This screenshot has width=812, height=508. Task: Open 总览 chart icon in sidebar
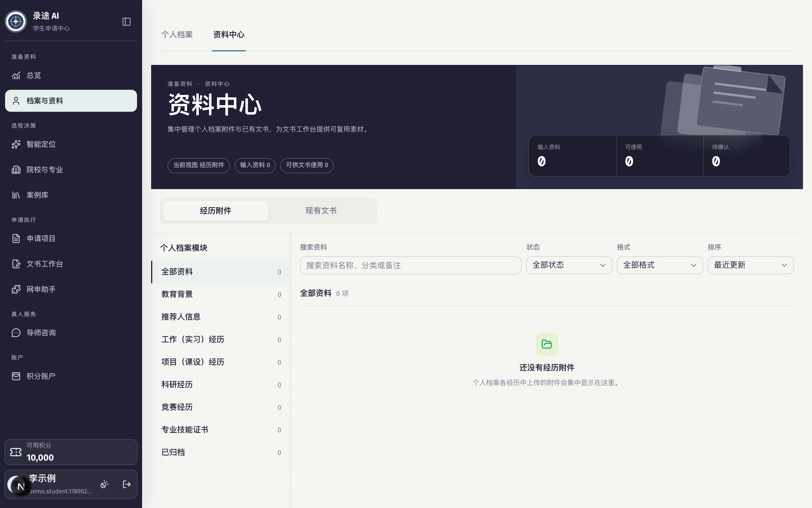(16, 76)
